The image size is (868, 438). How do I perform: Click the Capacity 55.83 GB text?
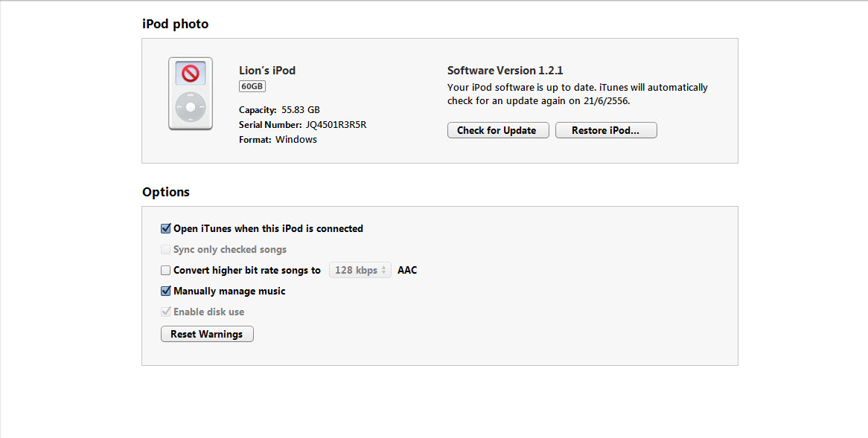279,110
